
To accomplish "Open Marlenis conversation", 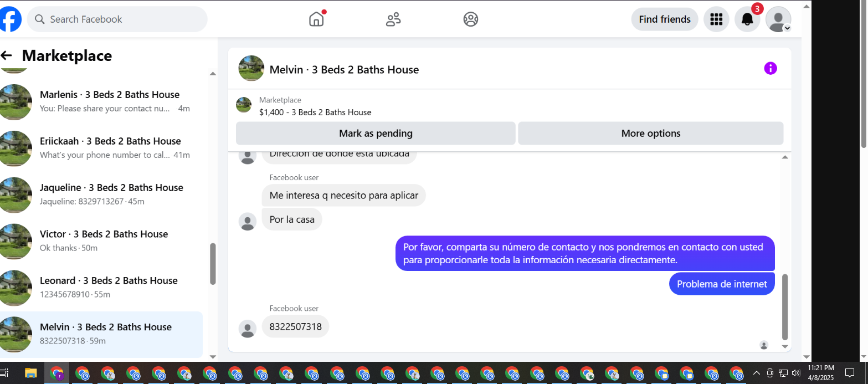I will 101,101.
